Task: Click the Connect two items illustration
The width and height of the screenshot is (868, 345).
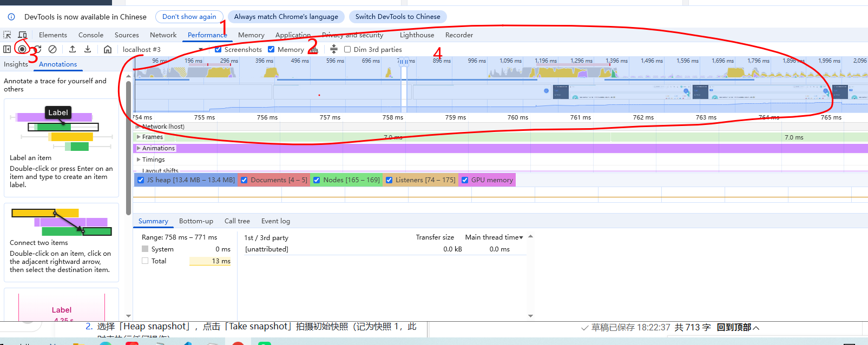Action: click(61, 222)
